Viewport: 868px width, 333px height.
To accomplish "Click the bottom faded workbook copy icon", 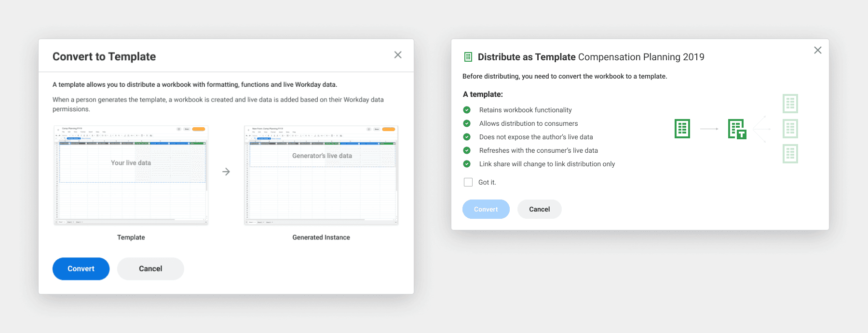I will coord(790,154).
